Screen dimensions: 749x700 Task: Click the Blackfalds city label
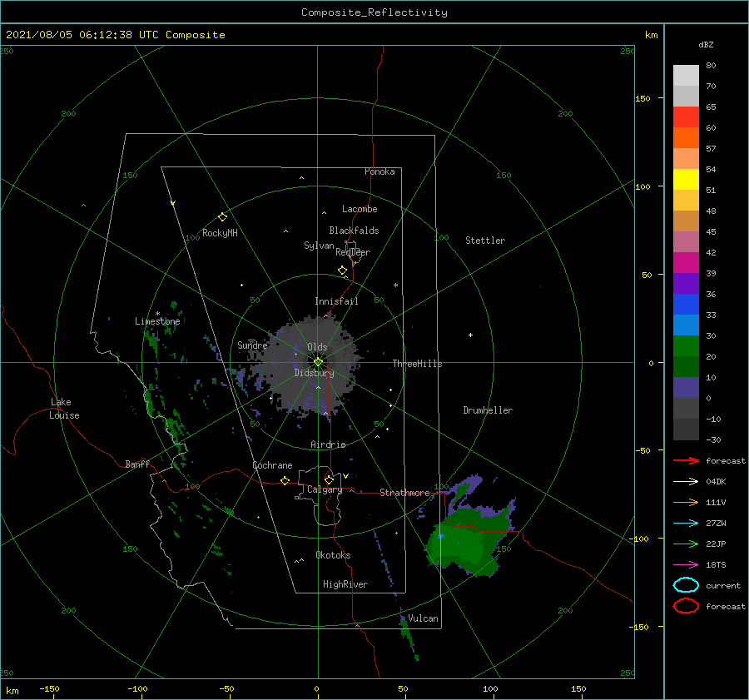354,231
